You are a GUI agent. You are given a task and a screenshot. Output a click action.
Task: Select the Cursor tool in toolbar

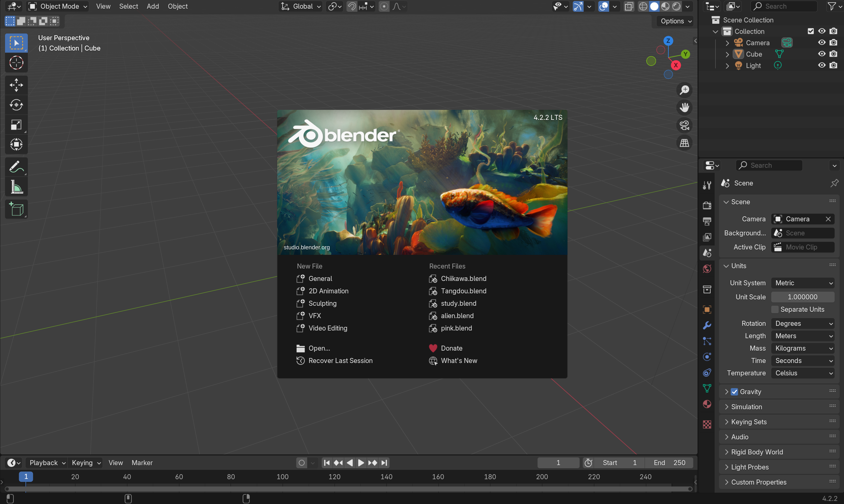[x=16, y=63]
